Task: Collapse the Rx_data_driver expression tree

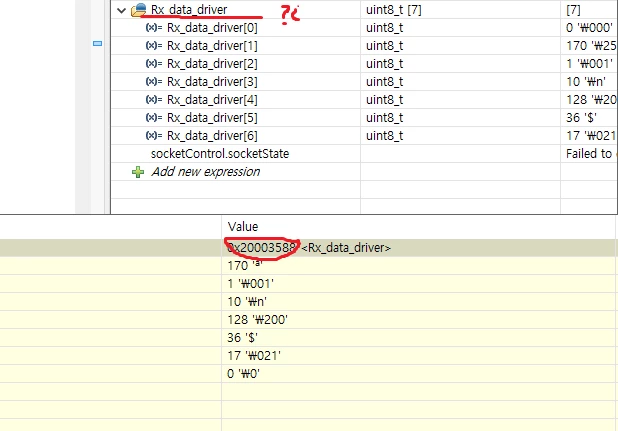Action: pyautogui.click(x=121, y=11)
